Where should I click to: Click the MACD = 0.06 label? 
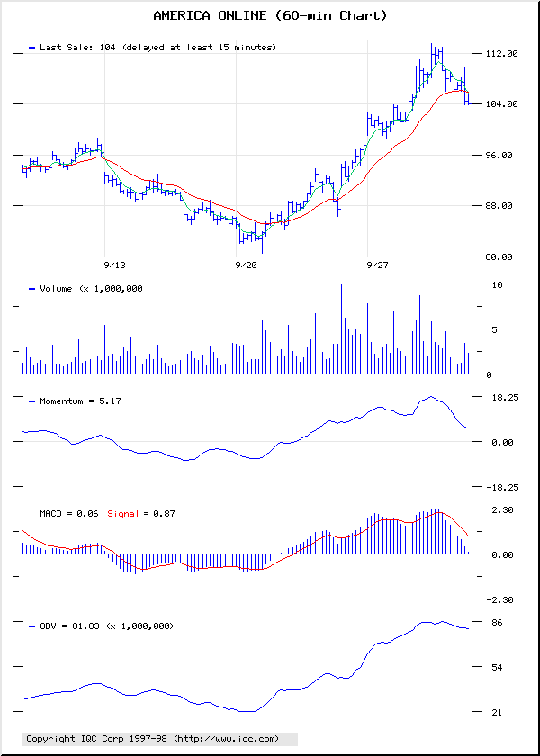pyautogui.click(x=69, y=514)
